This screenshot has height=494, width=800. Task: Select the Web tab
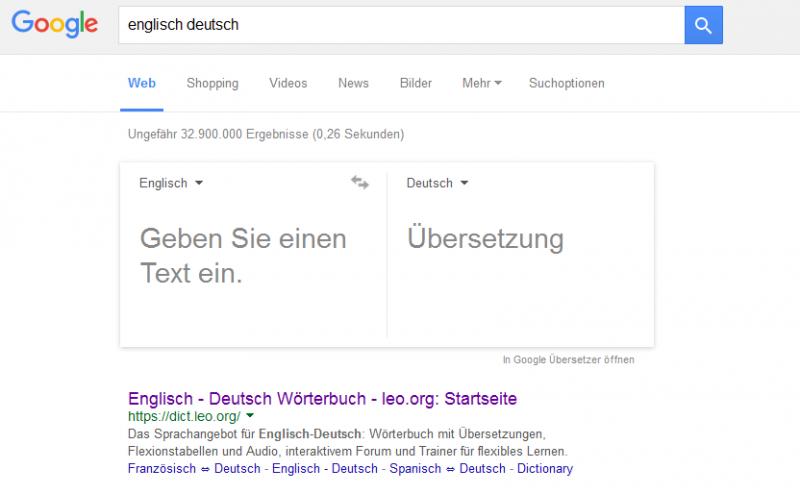point(142,83)
